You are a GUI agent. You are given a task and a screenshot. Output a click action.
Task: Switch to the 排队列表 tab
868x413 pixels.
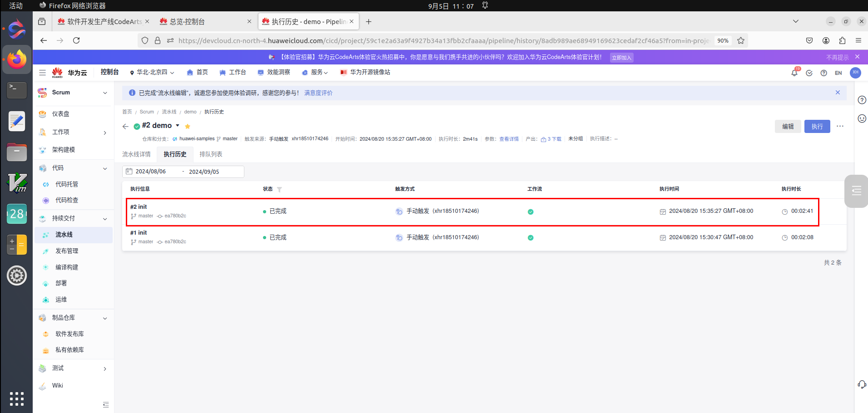coord(211,154)
